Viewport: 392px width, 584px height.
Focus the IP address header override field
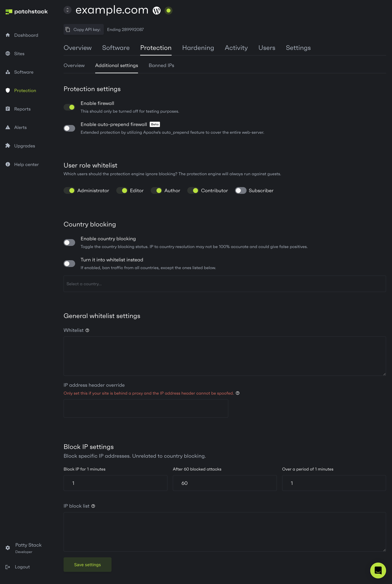(146, 408)
